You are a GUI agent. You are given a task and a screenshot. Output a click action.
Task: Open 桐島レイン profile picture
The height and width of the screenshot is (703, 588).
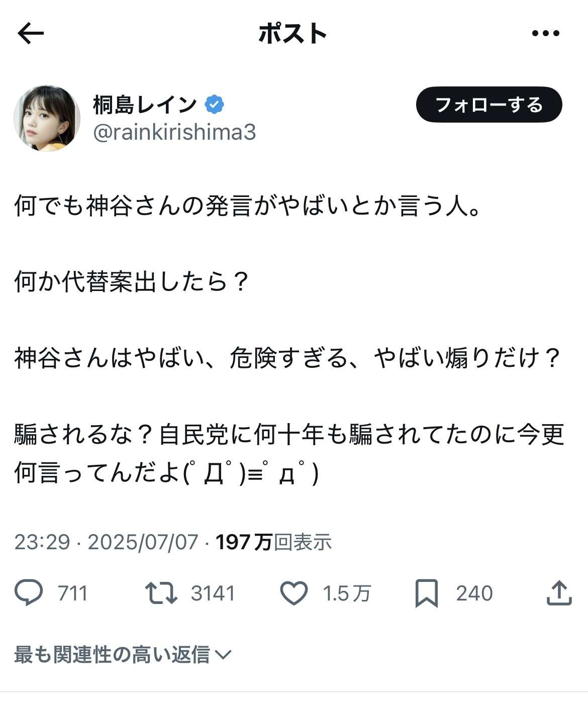[47, 118]
